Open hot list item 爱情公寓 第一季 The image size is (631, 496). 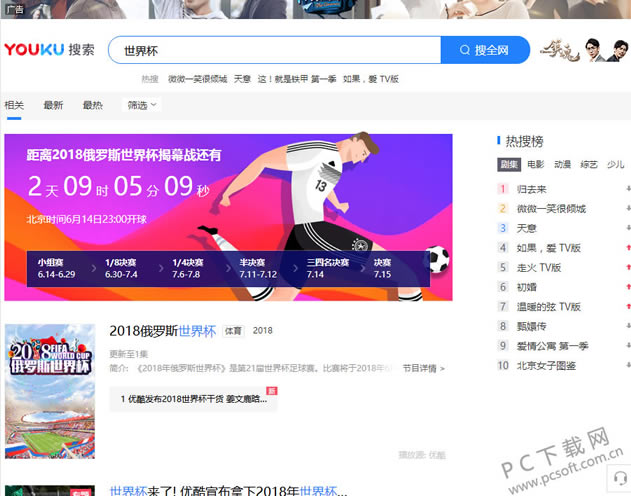553,346
